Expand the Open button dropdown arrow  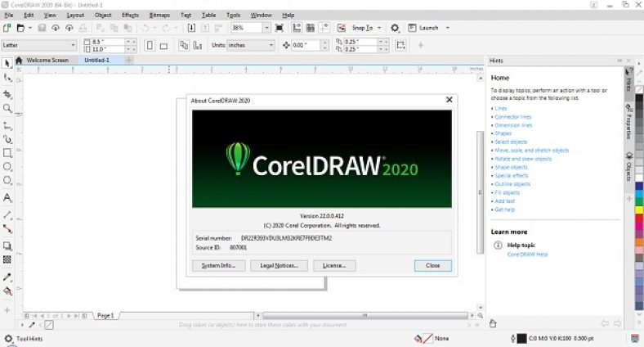pos(30,28)
